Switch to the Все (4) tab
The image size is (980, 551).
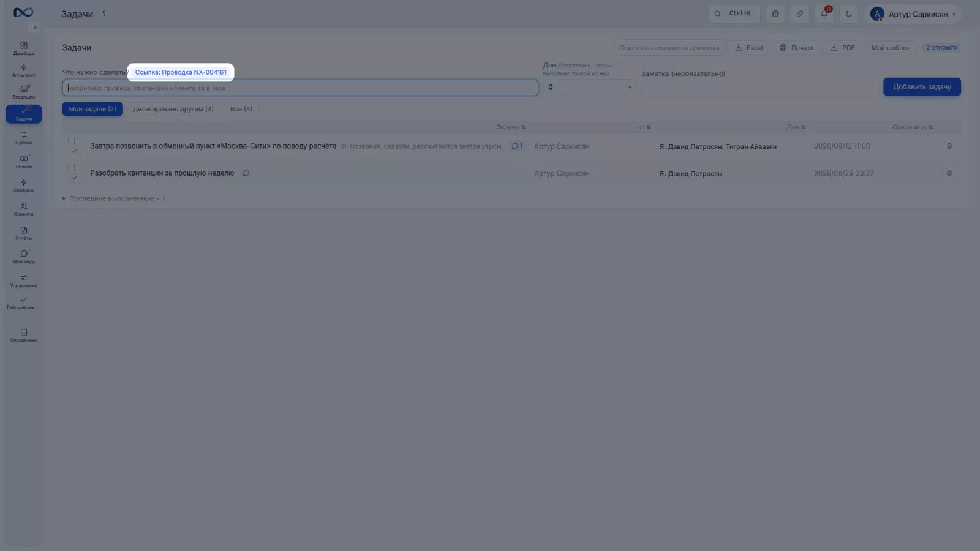(241, 109)
